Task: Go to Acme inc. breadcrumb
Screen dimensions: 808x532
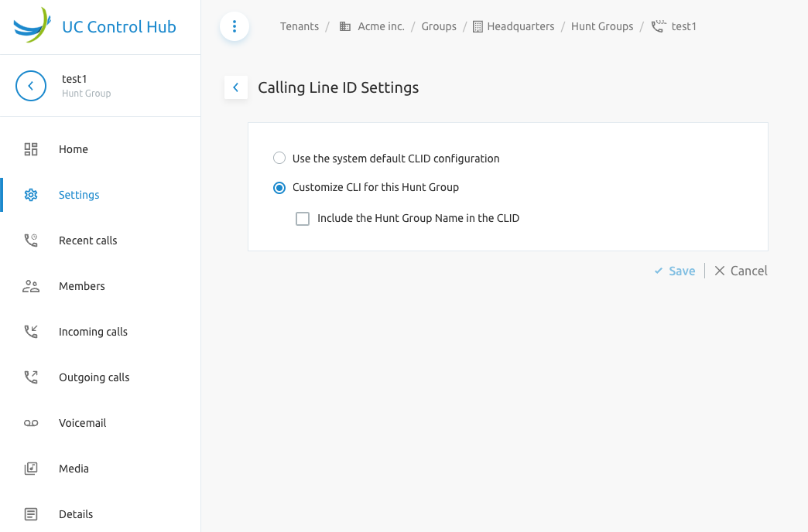Action: click(381, 26)
